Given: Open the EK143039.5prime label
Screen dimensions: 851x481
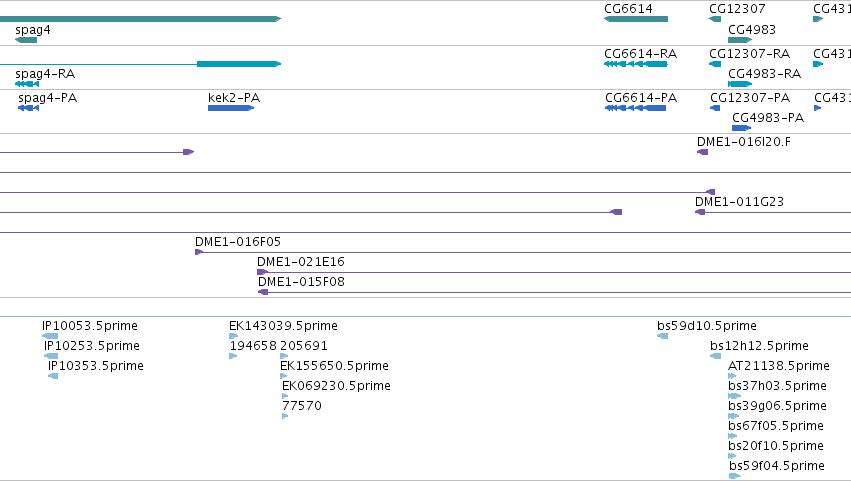Looking at the screenshot, I should click(283, 326).
